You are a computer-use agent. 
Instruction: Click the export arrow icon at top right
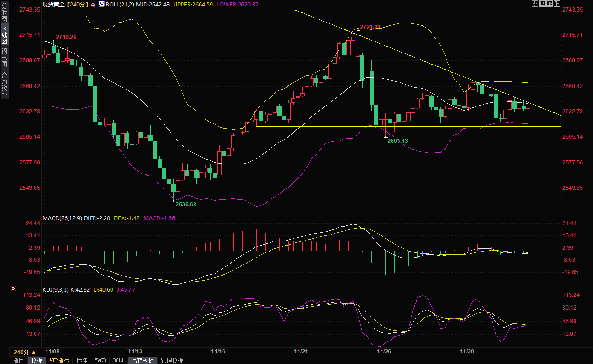[x=557, y=4]
